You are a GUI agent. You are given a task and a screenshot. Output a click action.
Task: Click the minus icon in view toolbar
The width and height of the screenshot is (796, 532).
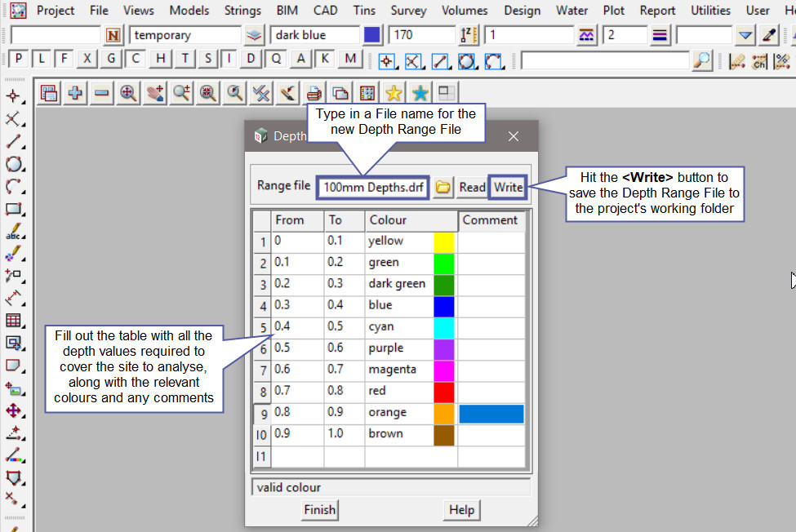click(101, 93)
